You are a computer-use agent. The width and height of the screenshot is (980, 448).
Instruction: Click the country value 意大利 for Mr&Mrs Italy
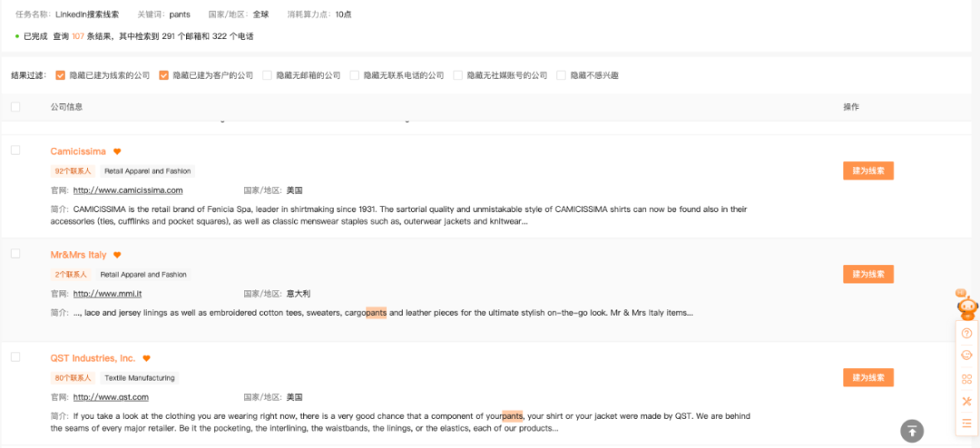click(299, 294)
